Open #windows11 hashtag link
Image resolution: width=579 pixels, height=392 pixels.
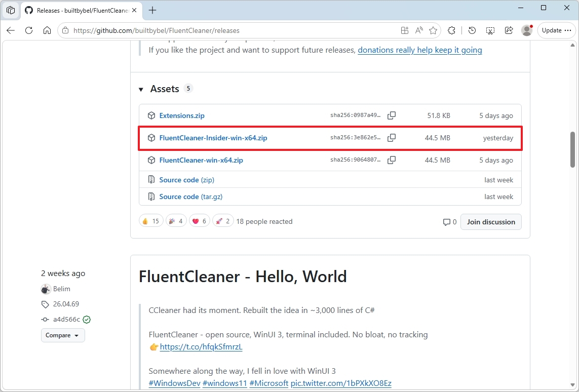pyautogui.click(x=224, y=383)
